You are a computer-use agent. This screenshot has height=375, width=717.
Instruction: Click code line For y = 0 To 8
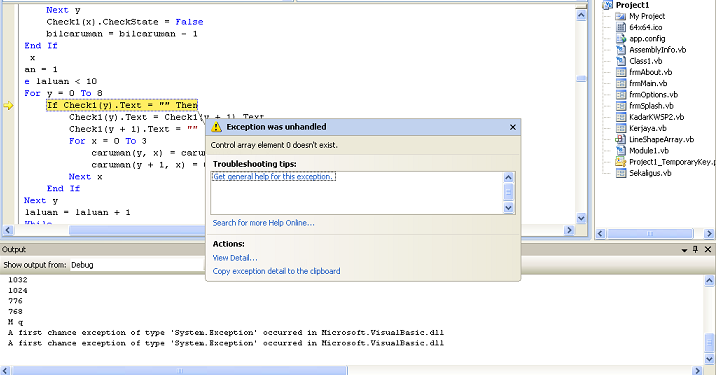[x=64, y=93]
